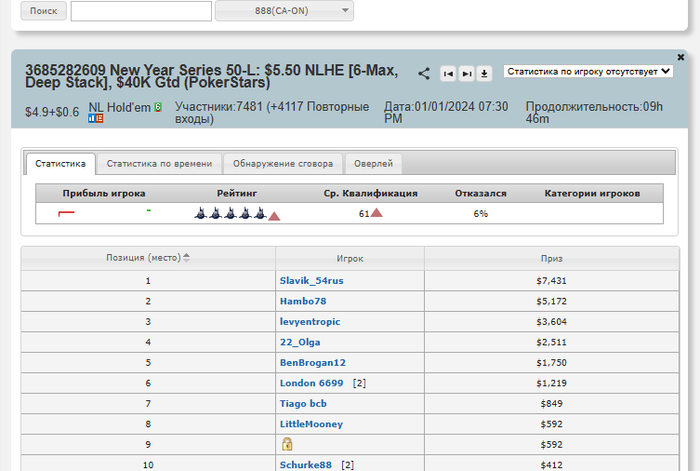Click the Приз column header
Screen dimensions: 700x471
[x=552, y=258]
